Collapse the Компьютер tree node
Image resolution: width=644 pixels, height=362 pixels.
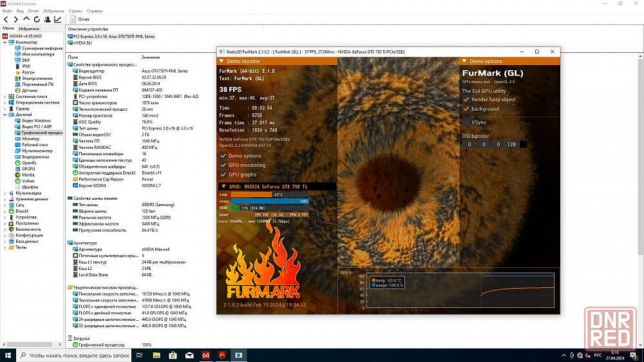pos(5,43)
